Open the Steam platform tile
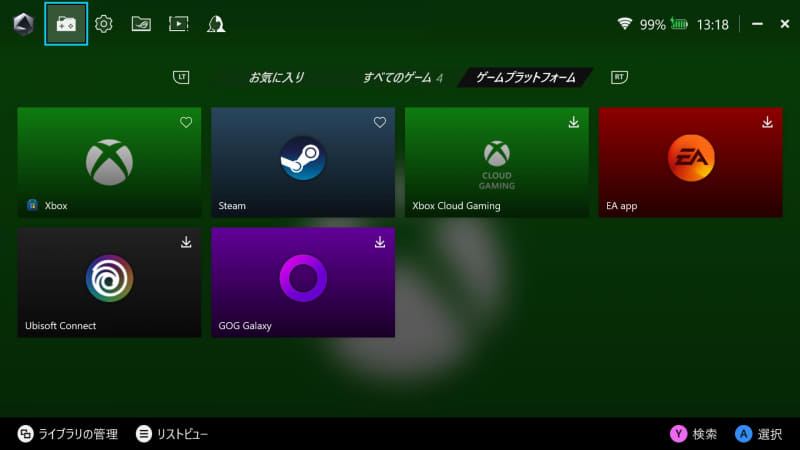 [x=303, y=162]
